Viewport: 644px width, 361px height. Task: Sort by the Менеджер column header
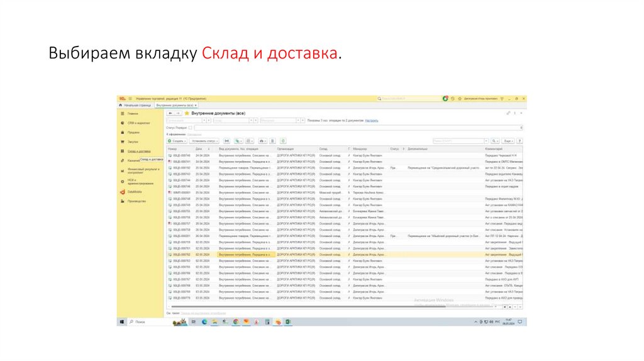(x=360, y=148)
